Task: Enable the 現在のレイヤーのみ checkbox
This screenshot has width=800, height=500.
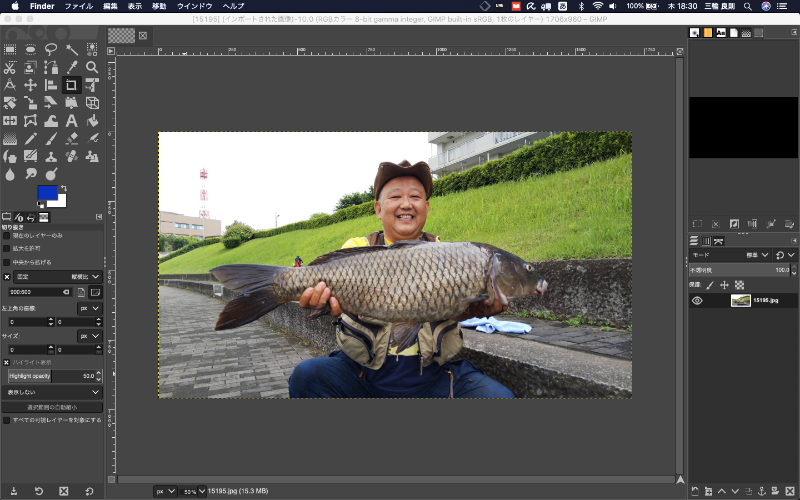Action: pos(6,236)
